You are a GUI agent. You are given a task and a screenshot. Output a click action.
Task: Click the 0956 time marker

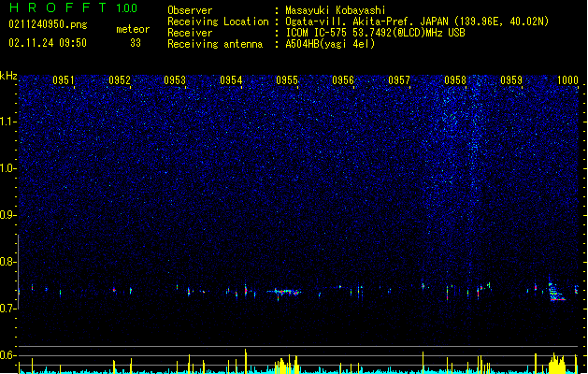tap(343, 80)
